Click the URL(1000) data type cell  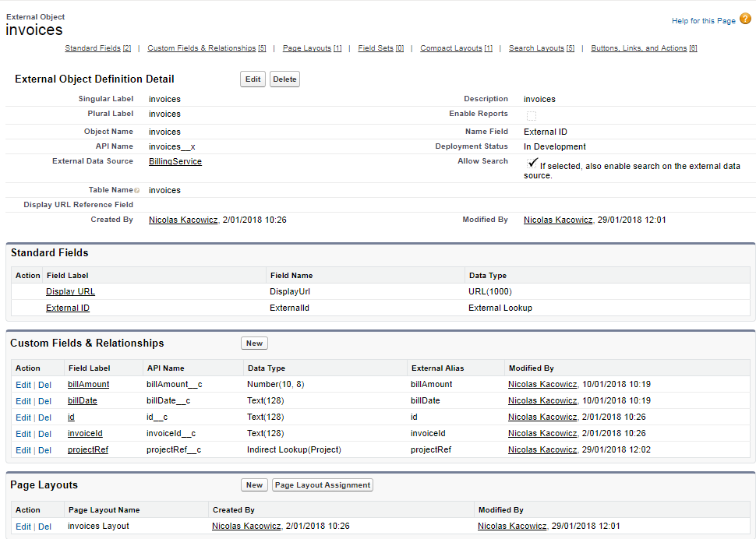(490, 291)
